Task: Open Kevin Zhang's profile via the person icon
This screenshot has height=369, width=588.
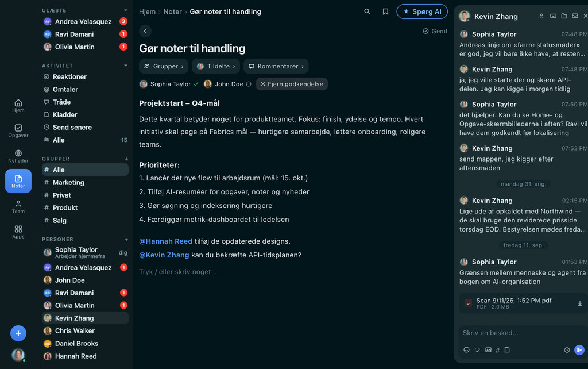Action: pos(541,16)
